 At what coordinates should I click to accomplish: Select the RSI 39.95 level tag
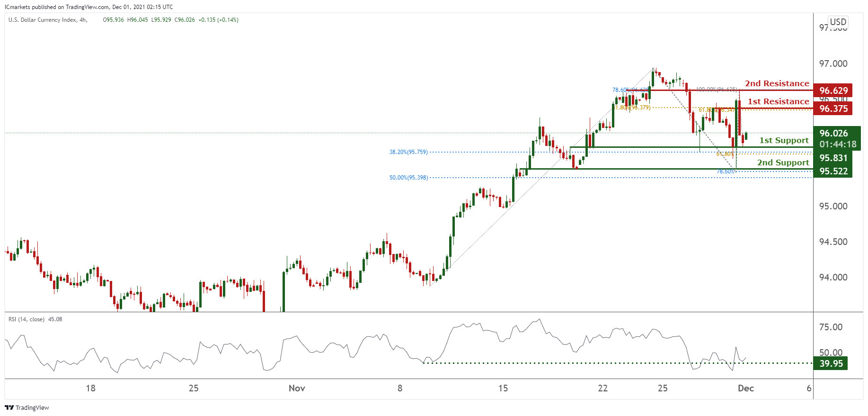point(831,363)
